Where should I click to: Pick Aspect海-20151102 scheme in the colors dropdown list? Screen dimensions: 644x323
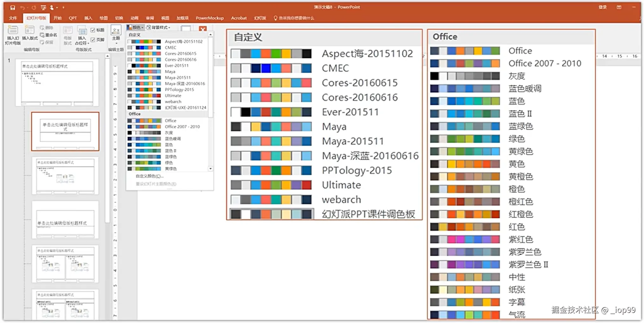click(167, 42)
